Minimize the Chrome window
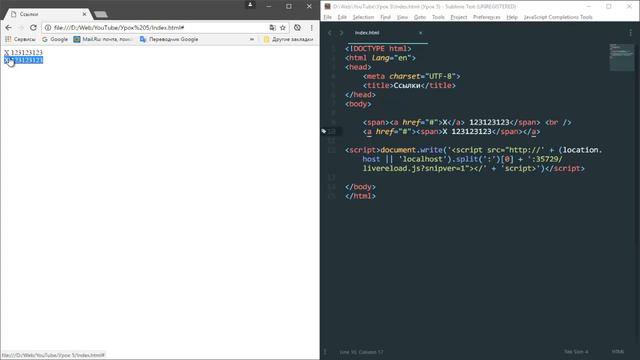The height and width of the screenshot is (360, 640). [x=269, y=6]
